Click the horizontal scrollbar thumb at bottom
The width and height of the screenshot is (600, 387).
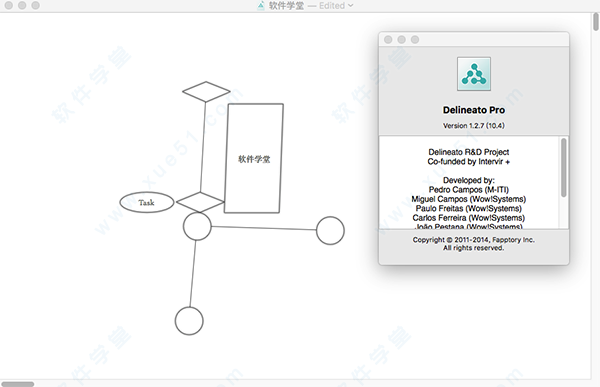click(x=18, y=384)
